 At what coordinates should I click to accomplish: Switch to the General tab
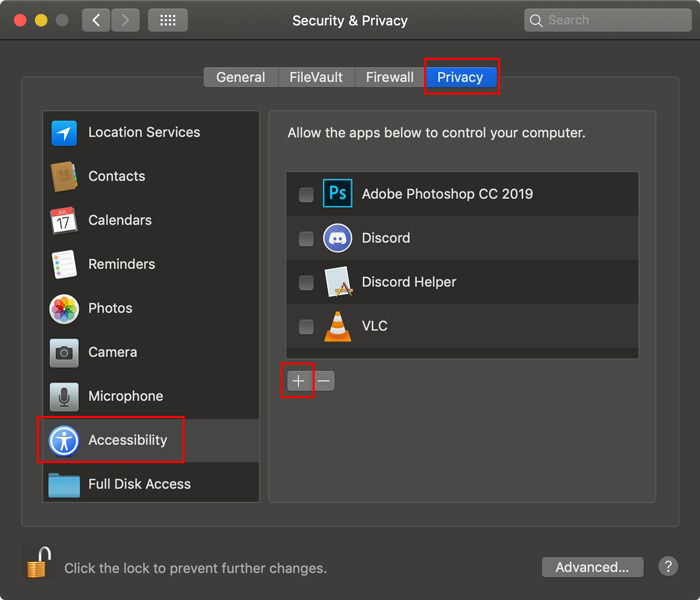(241, 77)
